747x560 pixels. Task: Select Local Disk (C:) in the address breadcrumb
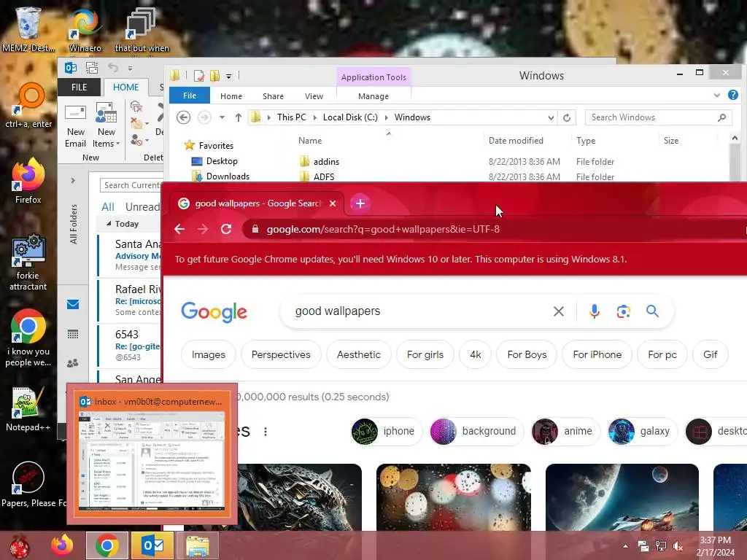pos(350,117)
